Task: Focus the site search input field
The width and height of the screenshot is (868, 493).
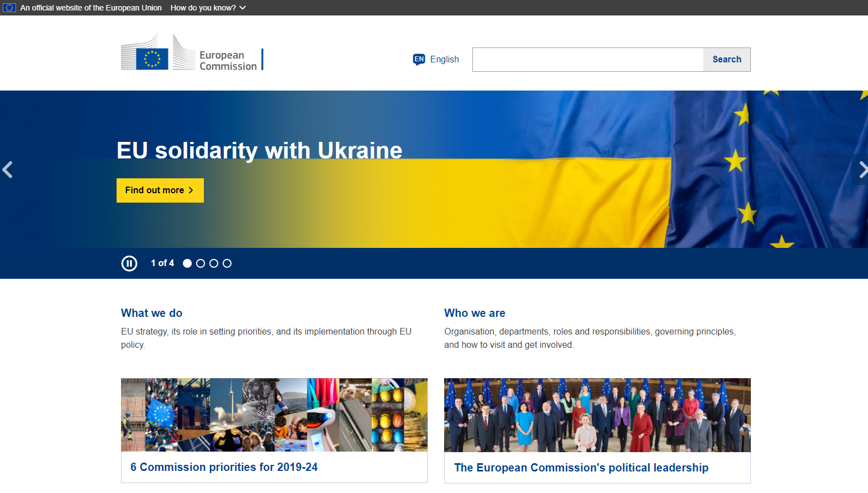Action: point(588,60)
